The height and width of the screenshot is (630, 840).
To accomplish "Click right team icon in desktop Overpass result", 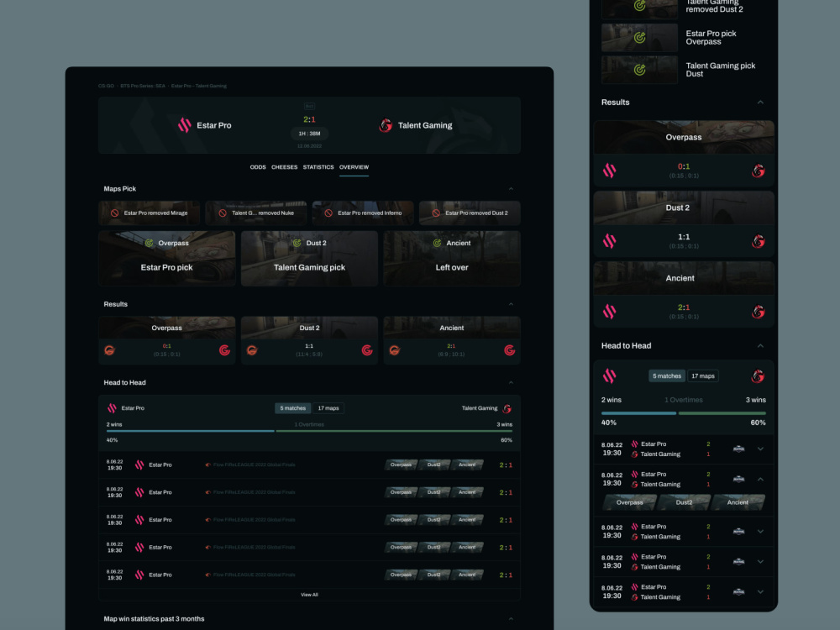I will coord(224,350).
